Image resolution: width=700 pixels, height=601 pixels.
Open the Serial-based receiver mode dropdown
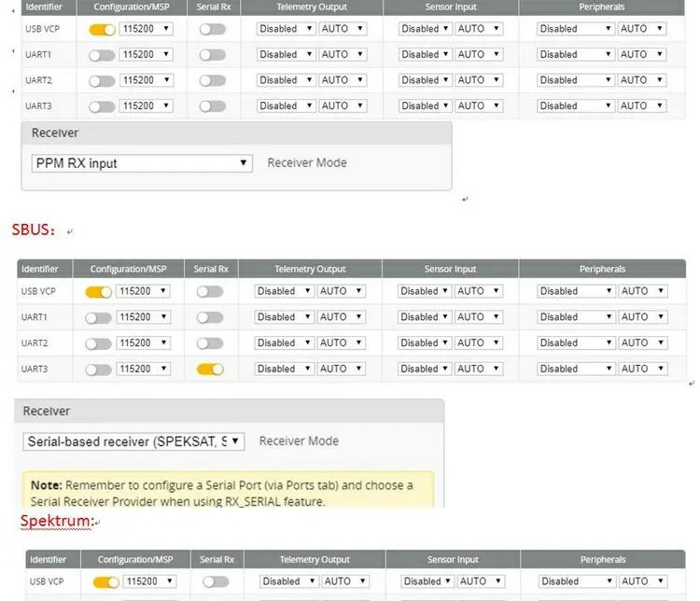(x=133, y=441)
